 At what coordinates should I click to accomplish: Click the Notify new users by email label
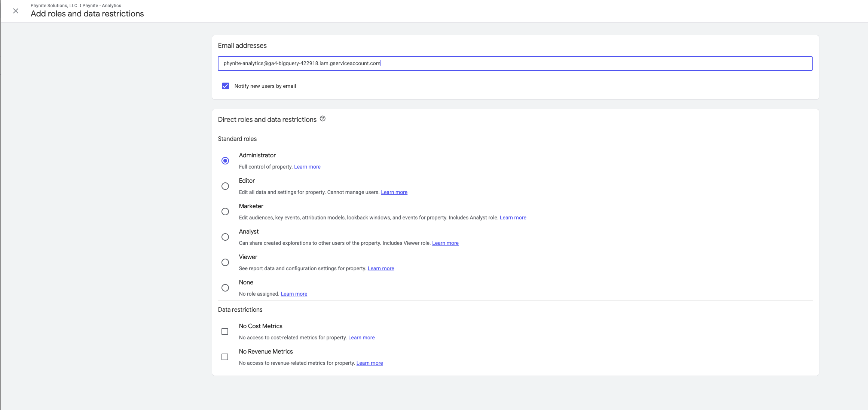(265, 86)
